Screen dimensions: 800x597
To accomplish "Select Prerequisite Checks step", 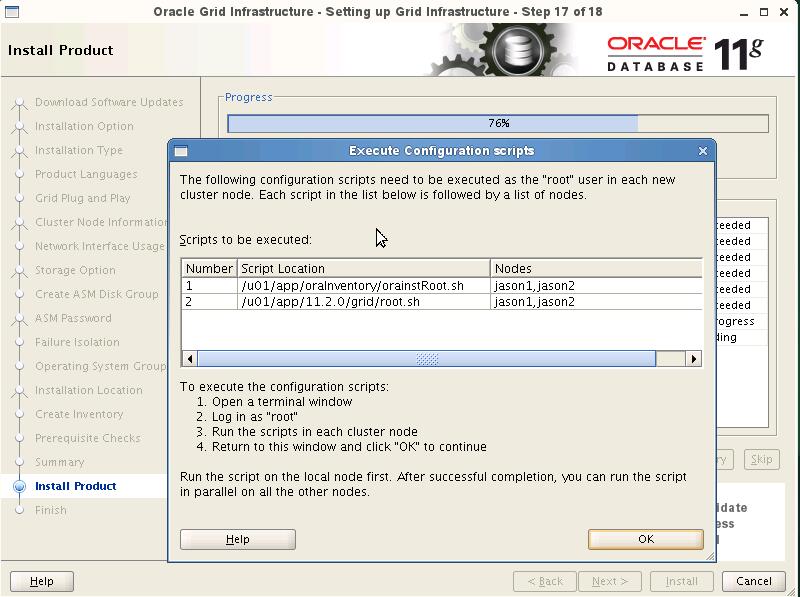I will tap(87, 438).
